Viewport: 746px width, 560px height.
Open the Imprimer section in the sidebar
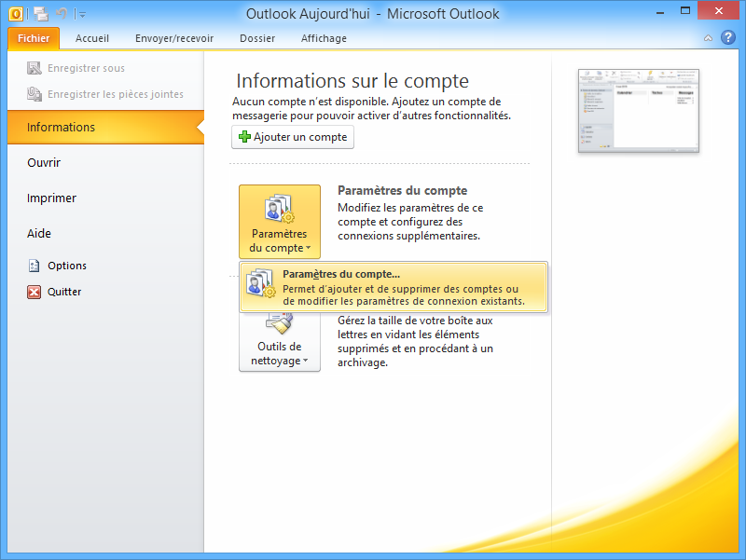pyautogui.click(x=51, y=198)
